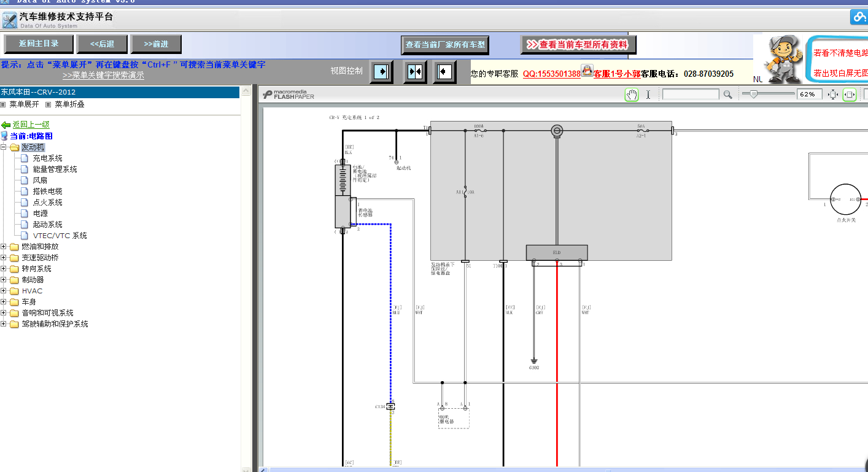Expand the 制动器 tree node
Viewport: 868px width, 472px height.
[x=4, y=280]
